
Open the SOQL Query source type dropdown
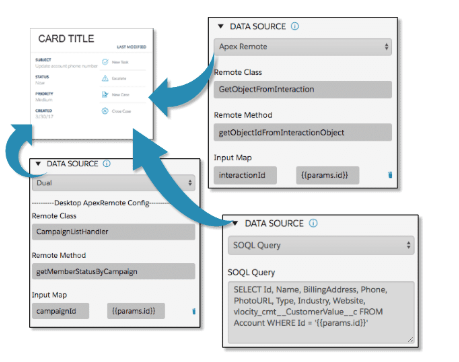coord(321,245)
